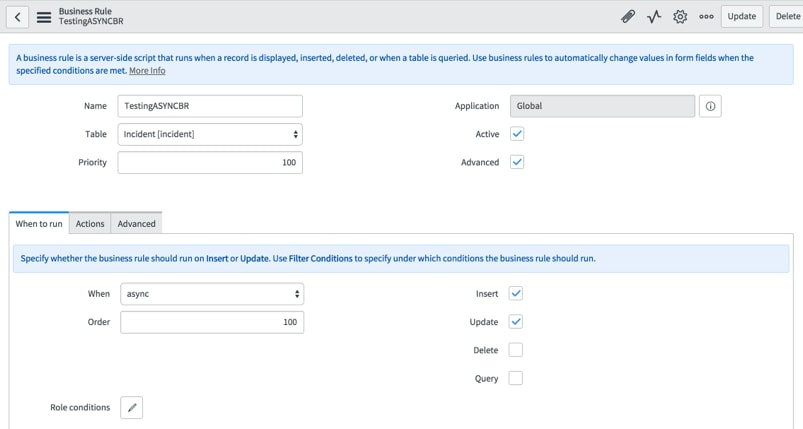The height and width of the screenshot is (429, 803).
Task: Click the Business Rule header title
Action: (x=85, y=11)
